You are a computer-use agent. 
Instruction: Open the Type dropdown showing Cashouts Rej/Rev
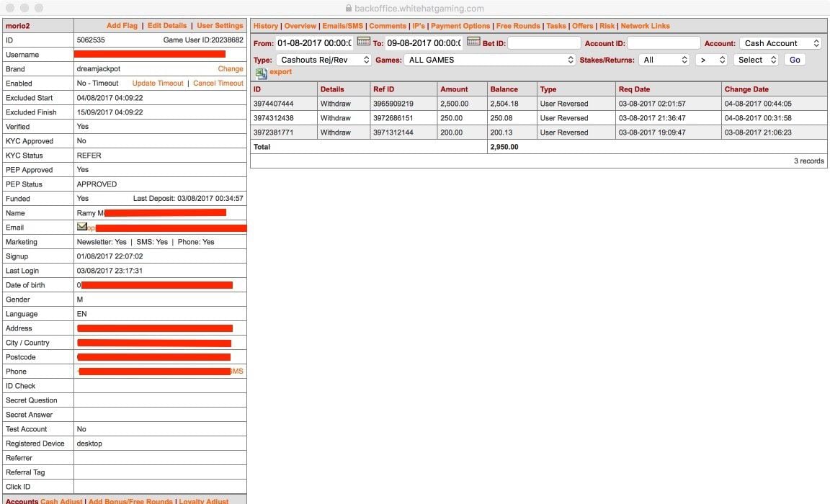click(x=323, y=60)
